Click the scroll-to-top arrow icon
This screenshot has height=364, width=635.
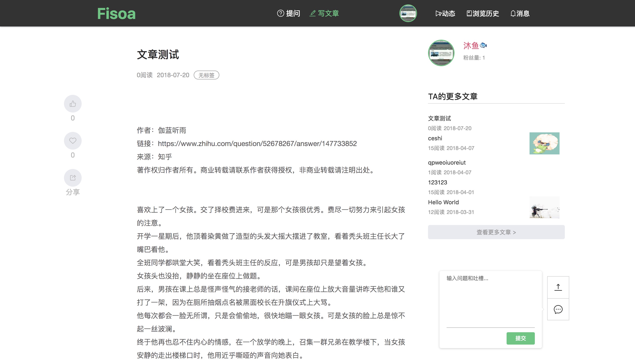558,287
